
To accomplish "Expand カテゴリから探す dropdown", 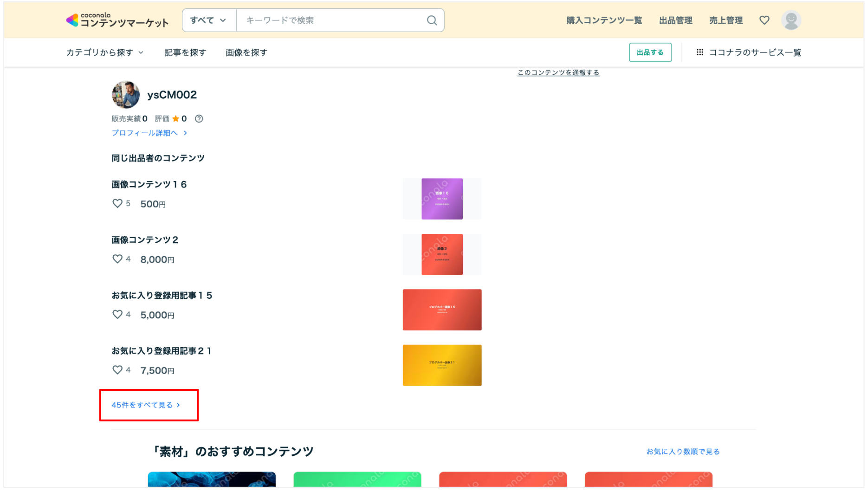I will click(x=105, y=52).
